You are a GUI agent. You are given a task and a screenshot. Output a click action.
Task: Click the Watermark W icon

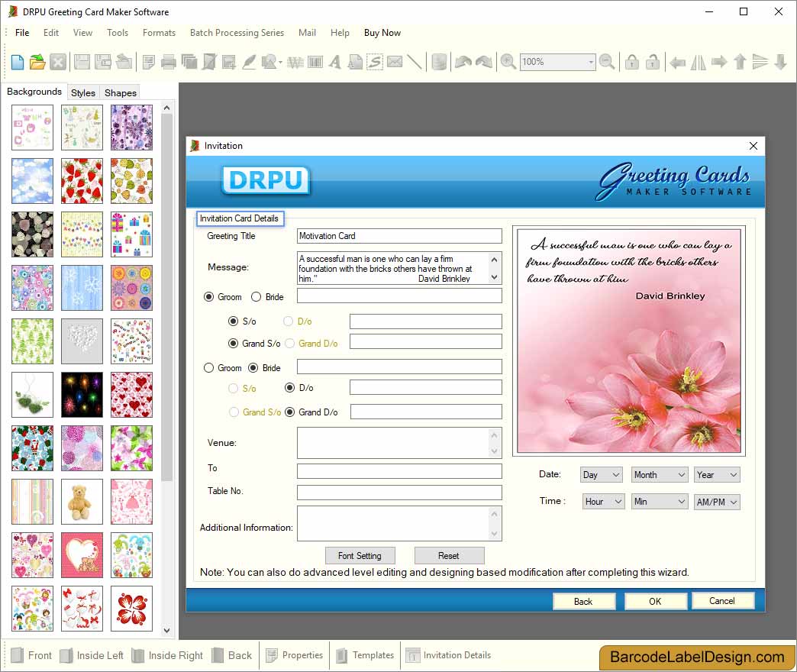click(x=295, y=62)
